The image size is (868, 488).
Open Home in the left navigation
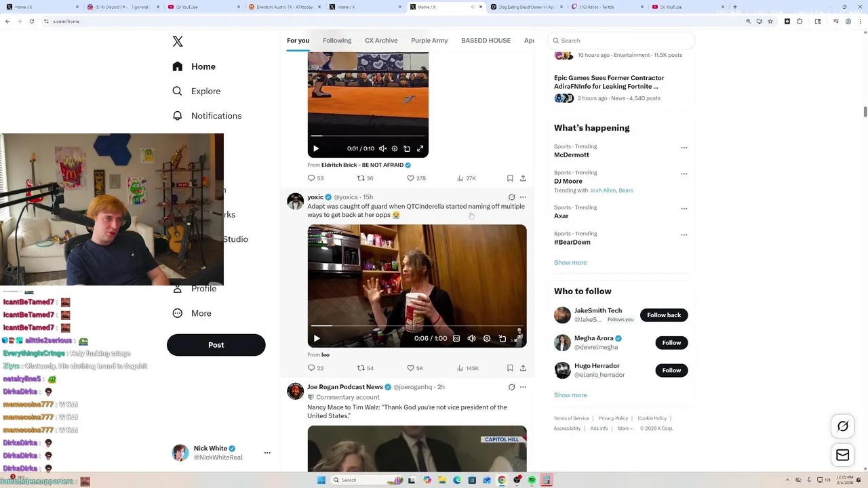194,66
